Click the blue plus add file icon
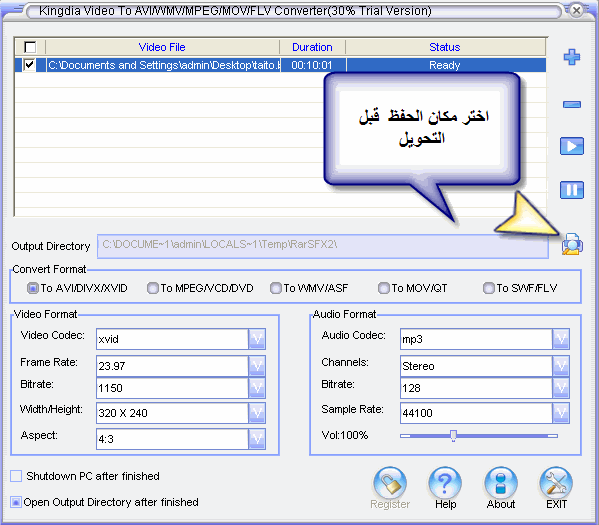Image resolution: width=599 pixels, height=525 pixels. (571, 57)
